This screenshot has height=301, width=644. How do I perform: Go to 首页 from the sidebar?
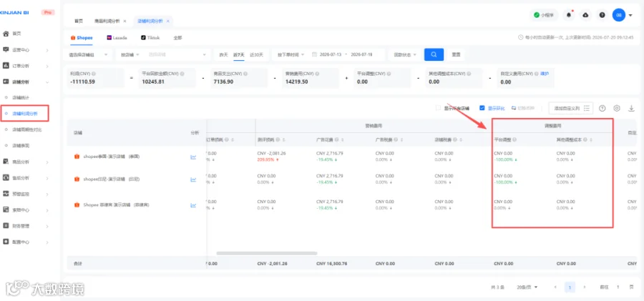point(16,34)
